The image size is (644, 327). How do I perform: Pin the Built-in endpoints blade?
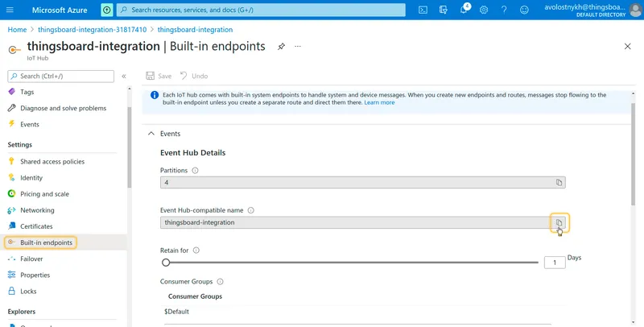coord(281,47)
